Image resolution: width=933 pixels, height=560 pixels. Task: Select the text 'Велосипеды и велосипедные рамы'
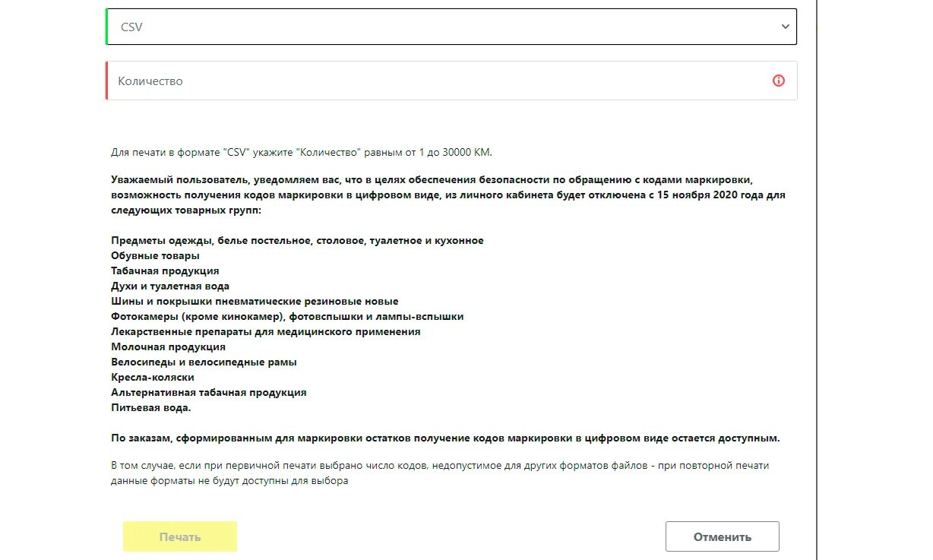pos(204,362)
